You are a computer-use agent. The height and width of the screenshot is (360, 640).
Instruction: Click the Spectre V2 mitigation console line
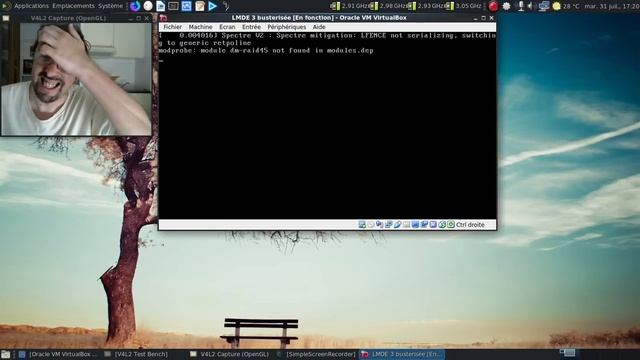tap(327, 39)
